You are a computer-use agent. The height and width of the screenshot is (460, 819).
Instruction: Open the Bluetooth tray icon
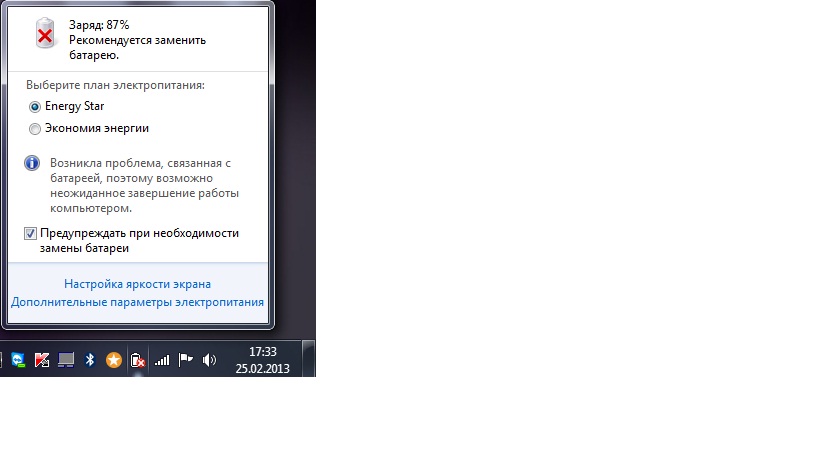pyautogui.click(x=89, y=359)
